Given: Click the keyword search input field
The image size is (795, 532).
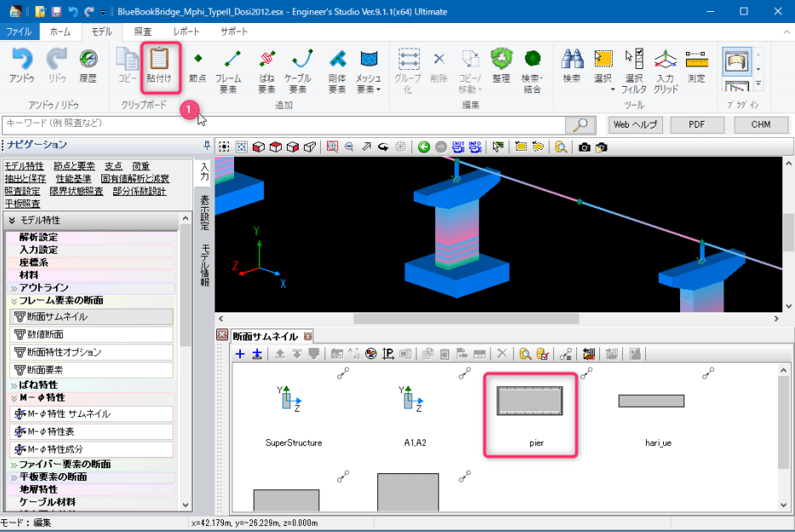Looking at the screenshot, I should 281,124.
